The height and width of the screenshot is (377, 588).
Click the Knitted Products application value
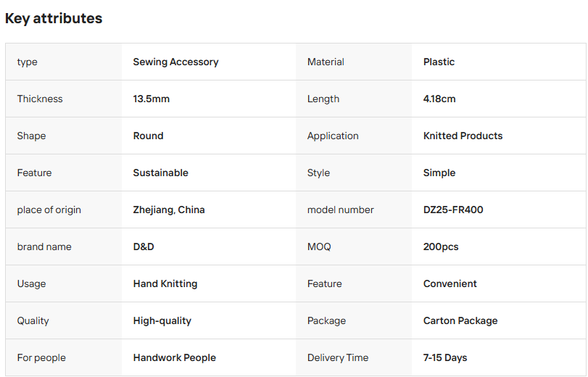pos(463,136)
